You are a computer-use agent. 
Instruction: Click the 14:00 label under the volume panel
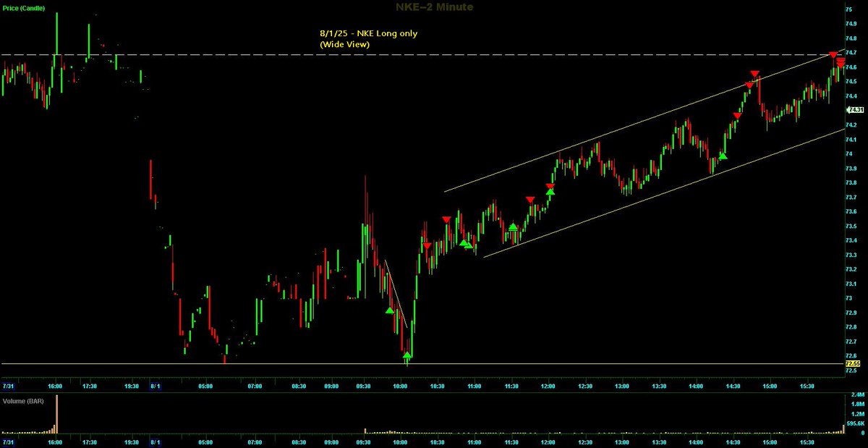695,441
